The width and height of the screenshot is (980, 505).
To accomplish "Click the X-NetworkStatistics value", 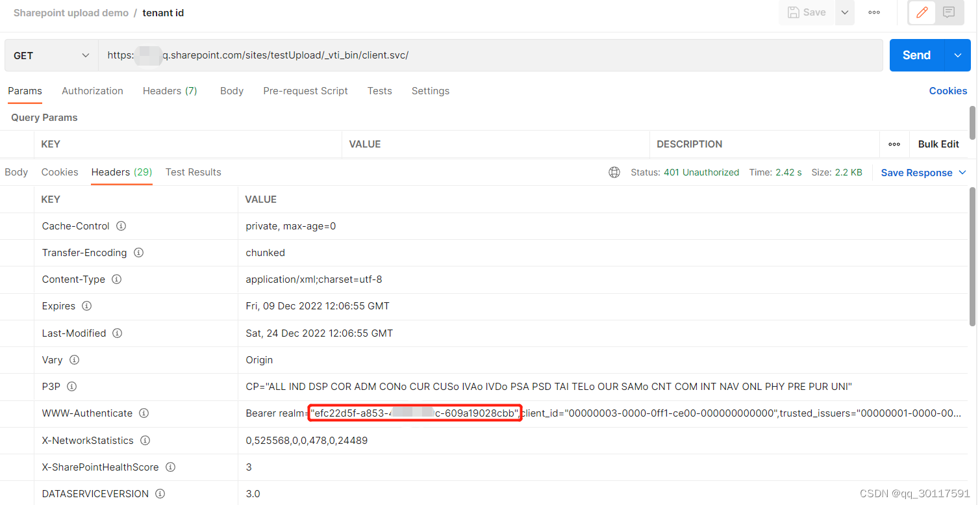I will click(307, 441).
